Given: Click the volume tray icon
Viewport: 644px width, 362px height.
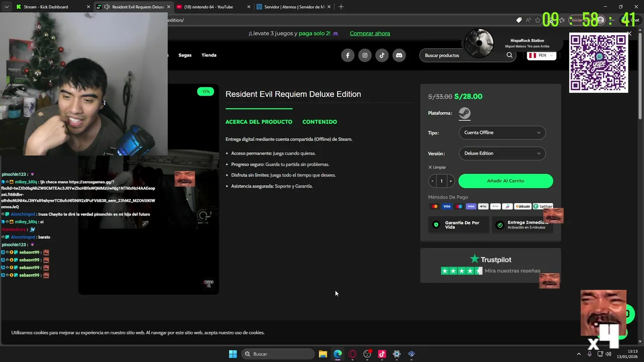Looking at the screenshot, I should [609, 354].
